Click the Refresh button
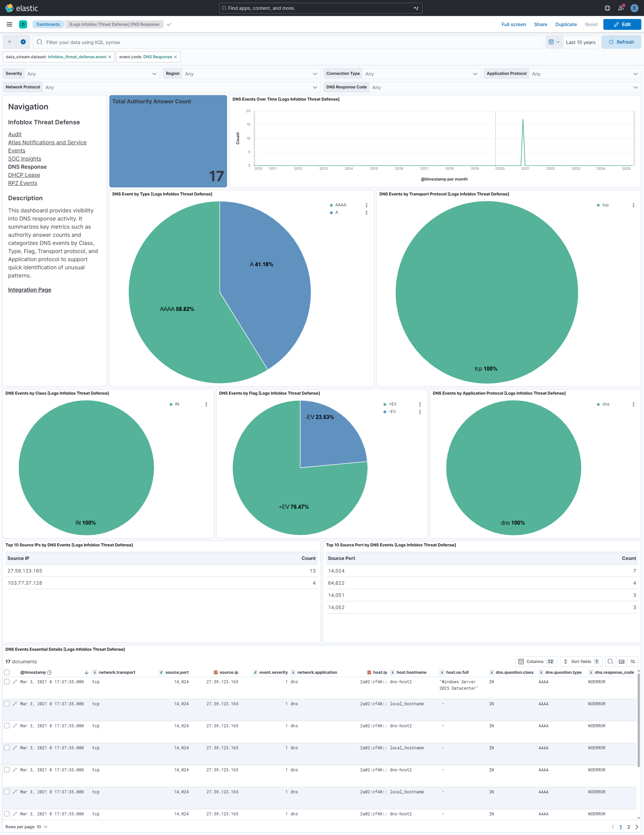The width and height of the screenshot is (644, 835). click(621, 42)
